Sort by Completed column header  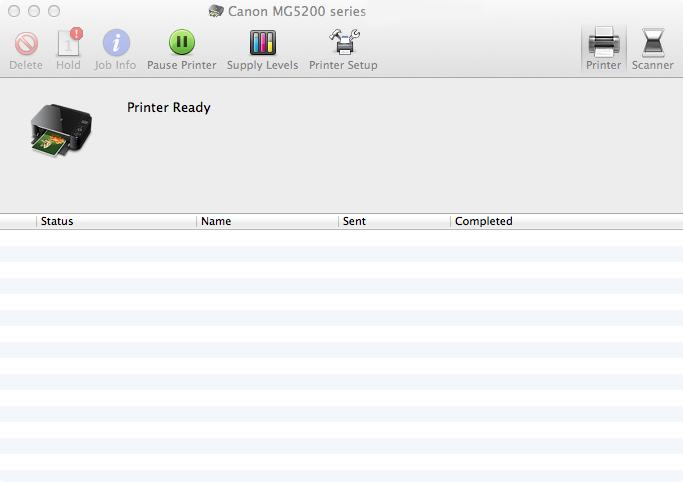point(566,221)
